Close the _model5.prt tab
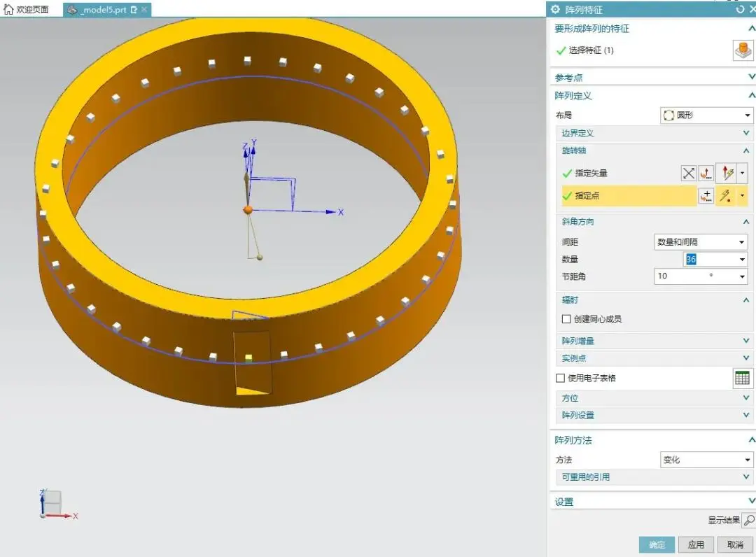The height and width of the screenshot is (557, 756). (144, 10)
